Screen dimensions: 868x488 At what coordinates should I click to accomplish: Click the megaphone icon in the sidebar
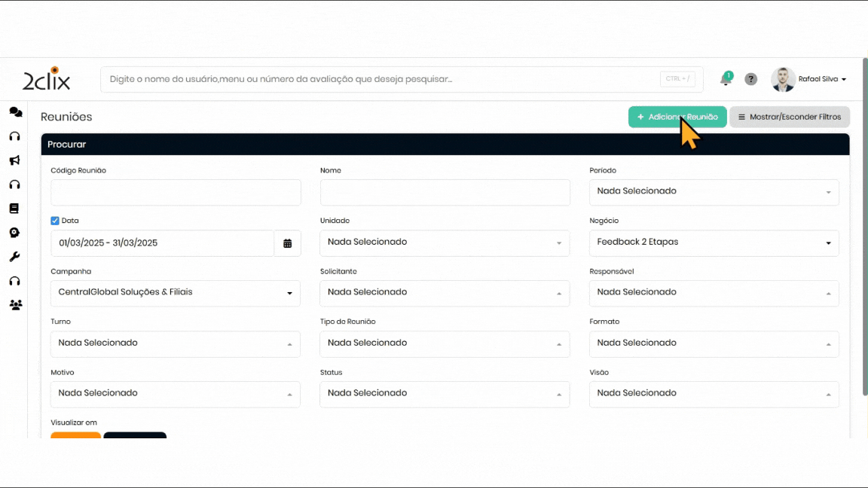click(14, 160)
